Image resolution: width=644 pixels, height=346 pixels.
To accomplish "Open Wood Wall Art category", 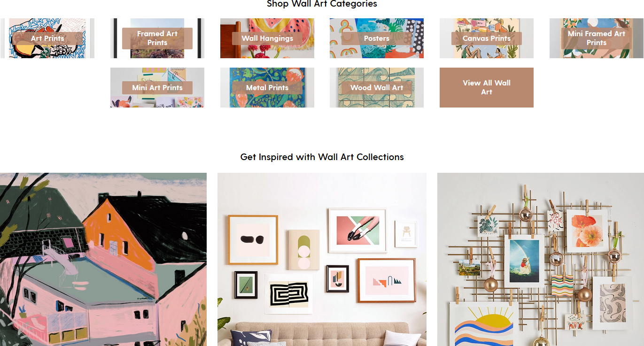I will pyautogui.click(x=377, y=88).
